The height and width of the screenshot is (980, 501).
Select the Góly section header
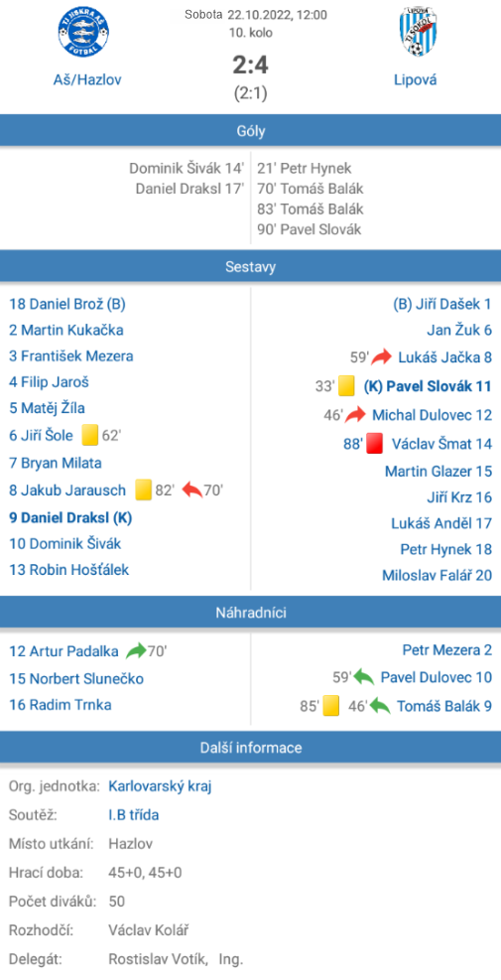coord(250,131)
